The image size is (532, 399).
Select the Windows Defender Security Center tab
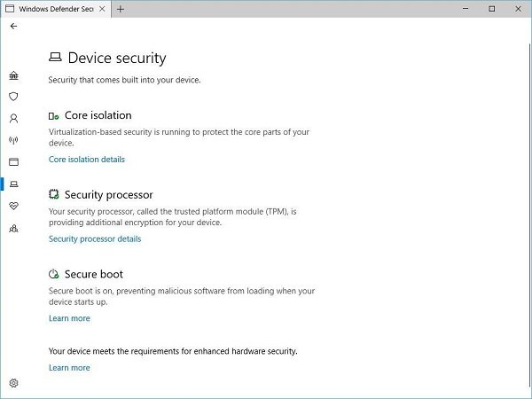(53, 9)
